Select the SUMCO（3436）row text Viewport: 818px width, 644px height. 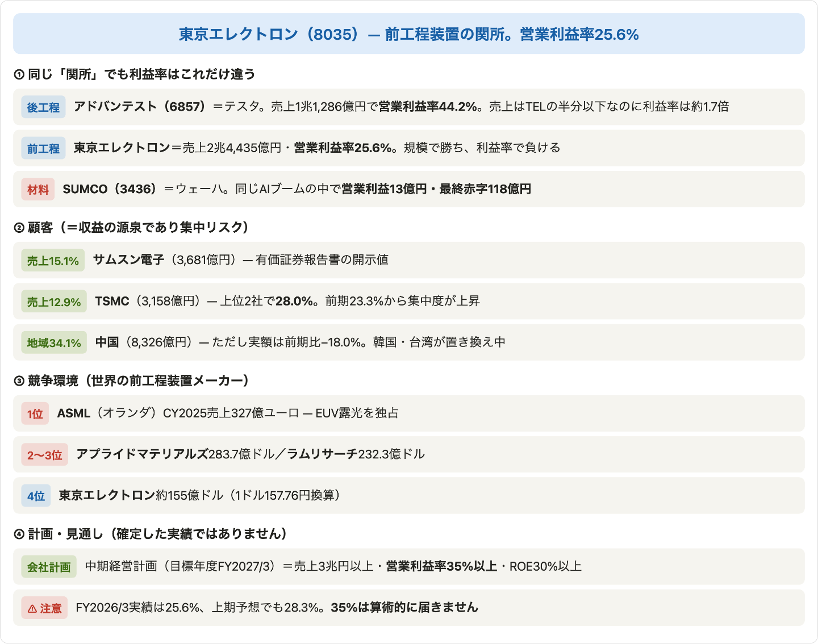[297, 189]
